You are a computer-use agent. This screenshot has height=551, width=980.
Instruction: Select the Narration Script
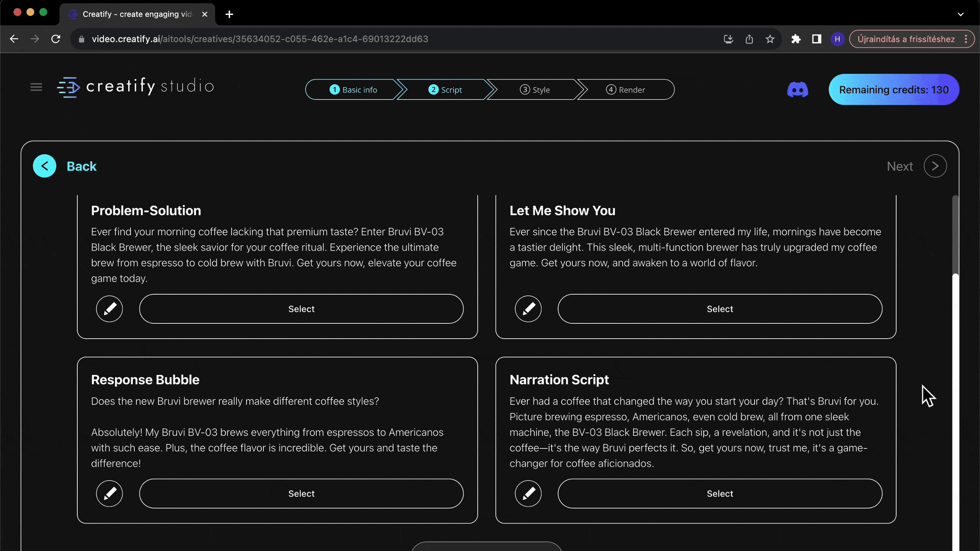(720, 494)
